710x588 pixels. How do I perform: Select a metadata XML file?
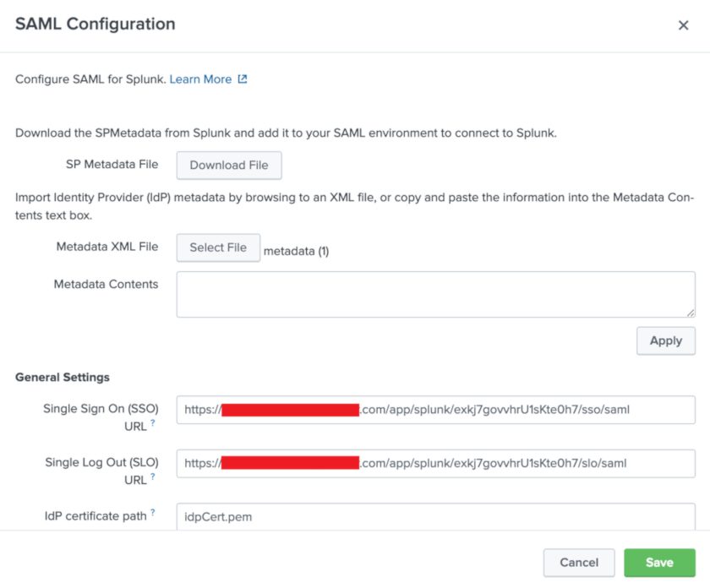(x=218, y=248)
